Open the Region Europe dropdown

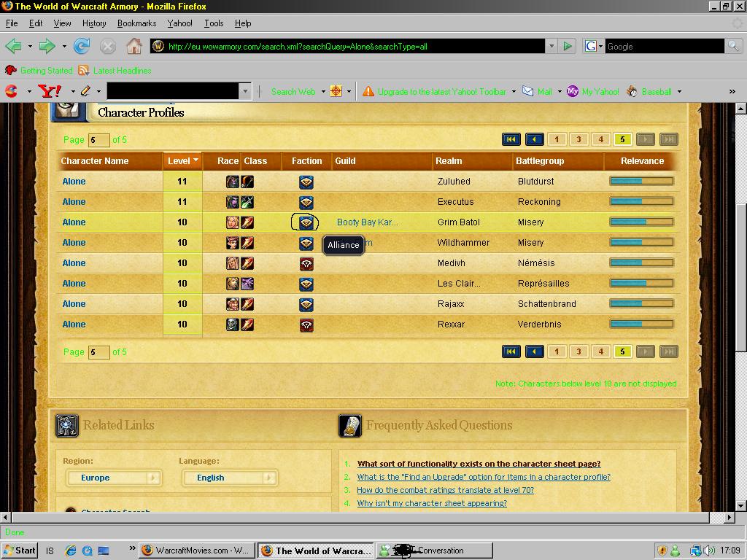click(x=114, y=478)
